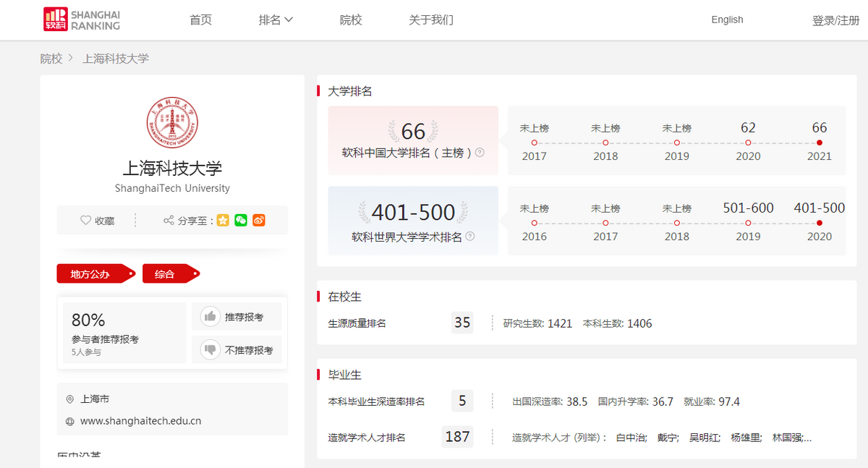The width and height of the screenshot is (868, 468).
Task: Share via the QQ Zone star icon
Action: coord(223,220)
